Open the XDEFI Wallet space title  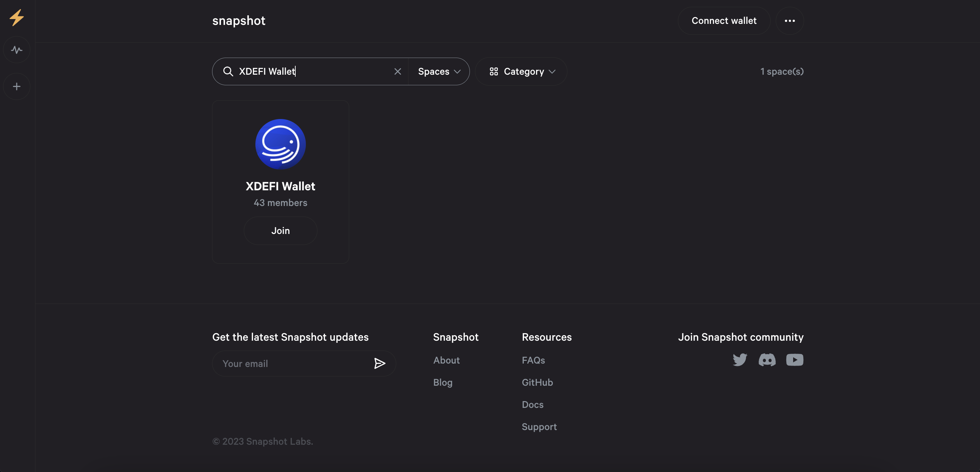[280, 186]
